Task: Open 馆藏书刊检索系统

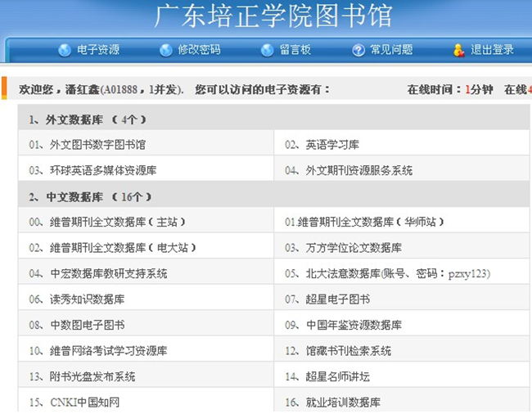Action: click(x=348, y=351)
